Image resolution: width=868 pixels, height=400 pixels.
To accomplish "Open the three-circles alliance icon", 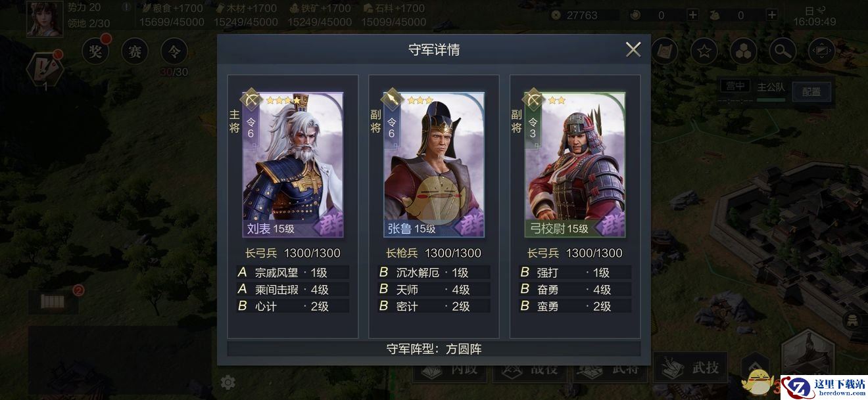I will 743,51.
